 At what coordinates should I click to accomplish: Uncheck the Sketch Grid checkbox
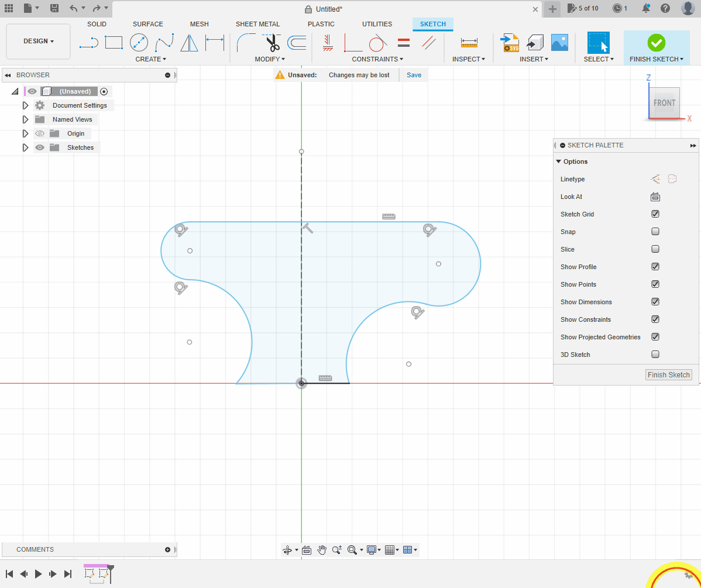(x=655, y=214)
